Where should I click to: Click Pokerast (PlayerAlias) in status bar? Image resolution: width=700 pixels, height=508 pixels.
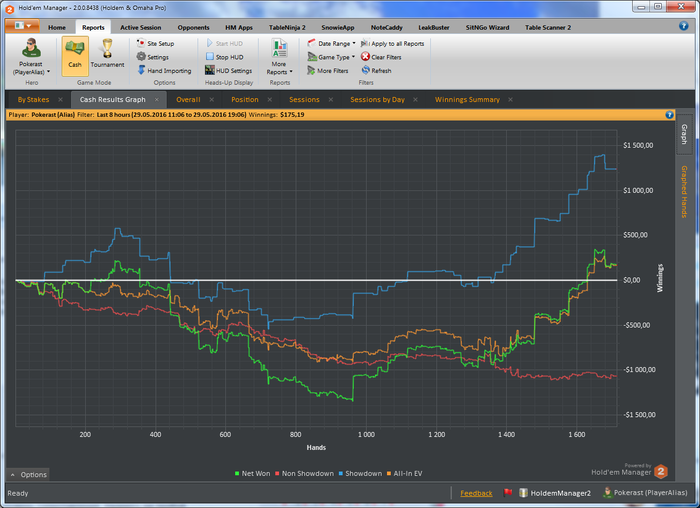point(645,493)
